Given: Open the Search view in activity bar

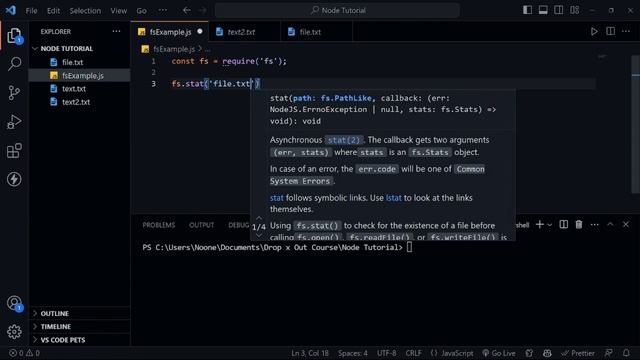Looking at the screenshot, I should (x=14, y=64).
